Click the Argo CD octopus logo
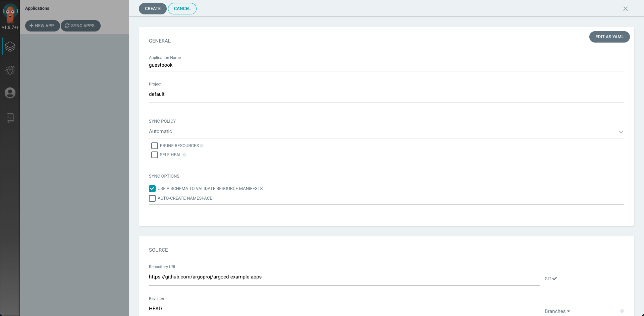The image size is (644, 316). point(10,13)
